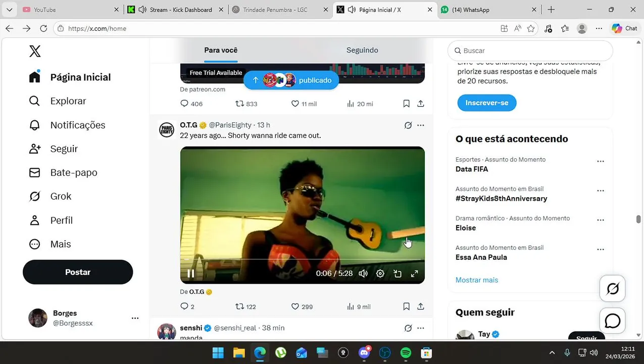Open the Explorar page
The height and width of the screenshot is (364, 644).
[58, 101]
